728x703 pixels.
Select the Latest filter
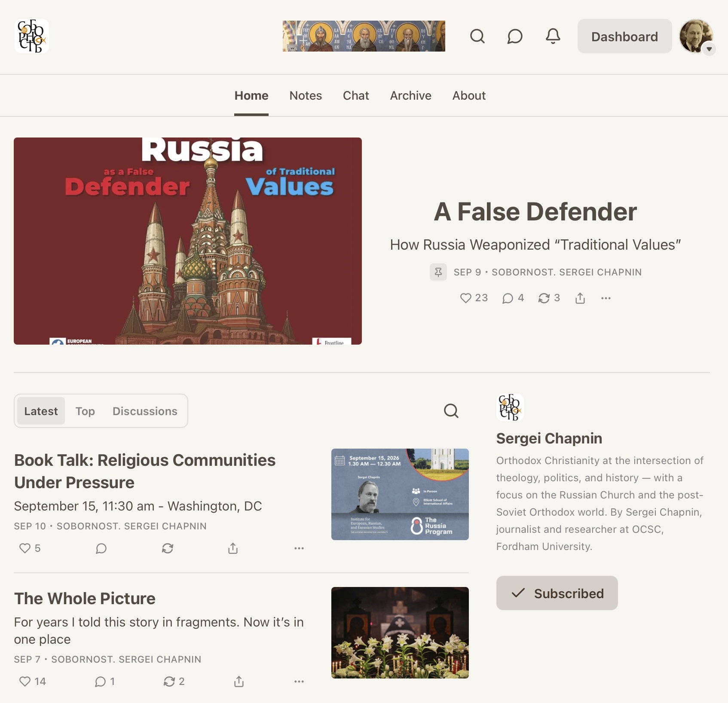[41, 411]
